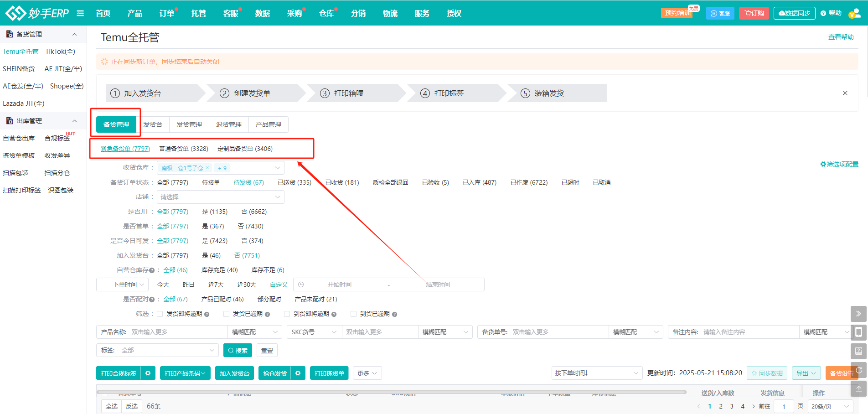Open the user avatar icon in the top bar
Screen dimensions: 868x414
point(854,13)
